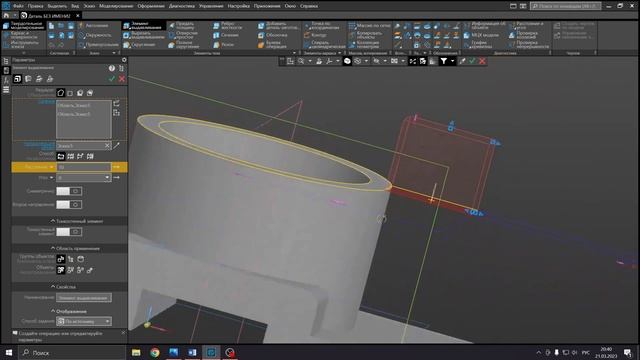
Task: Open Chrome from the taskbar
Action: point(155,352)
